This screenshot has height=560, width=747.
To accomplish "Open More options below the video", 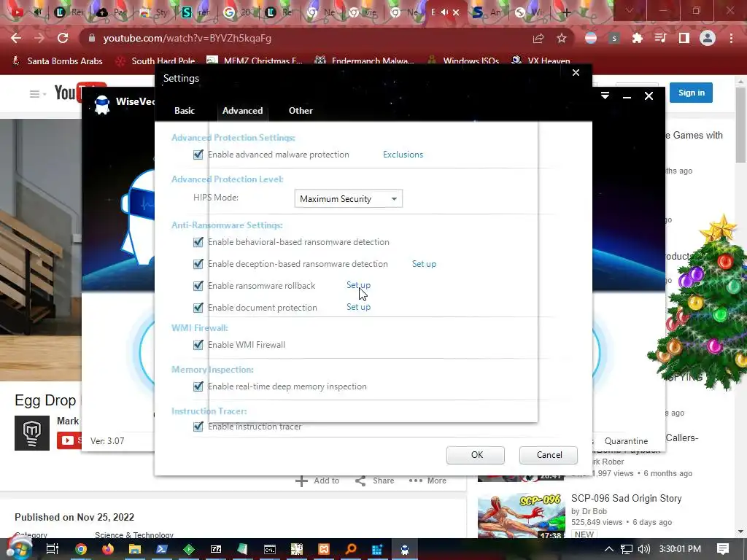I will [x=427, y=481].
